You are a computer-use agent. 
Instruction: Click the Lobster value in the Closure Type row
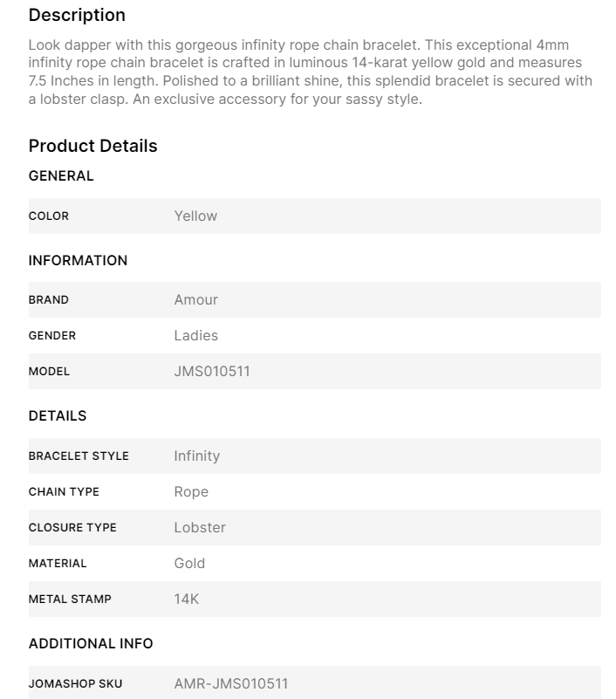click(x=200, y=528)
